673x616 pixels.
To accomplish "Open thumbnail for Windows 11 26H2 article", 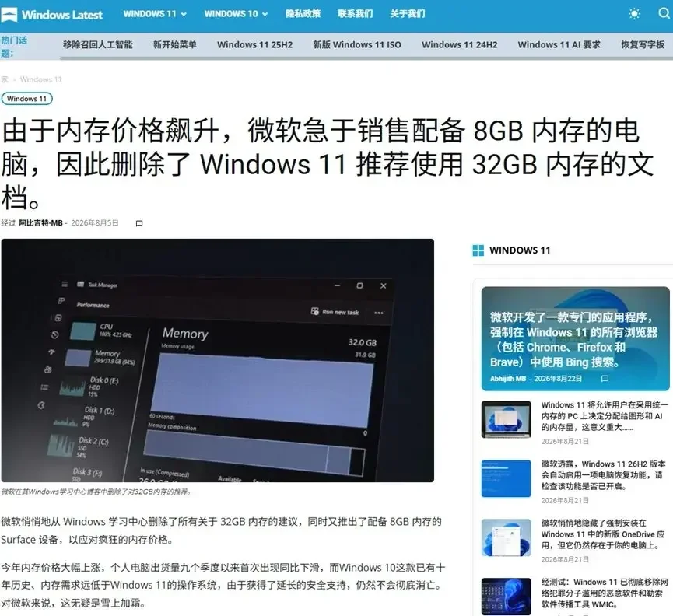I will (506, 479).
